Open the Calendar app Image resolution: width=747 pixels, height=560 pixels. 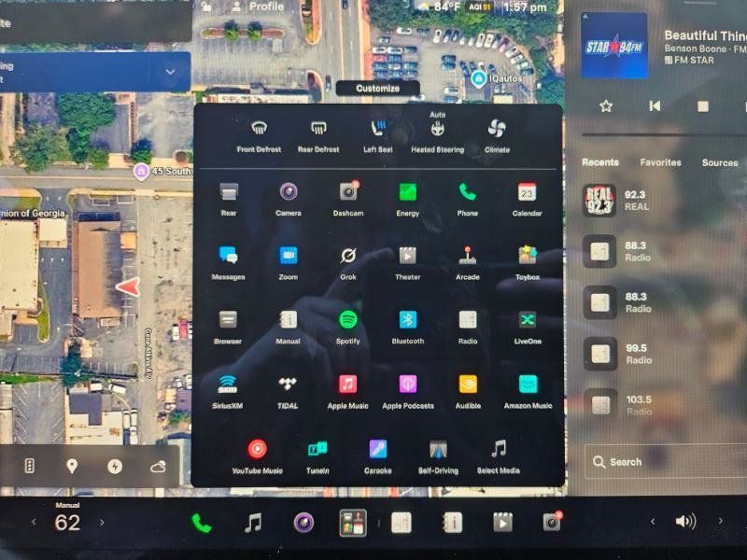point(527,192)
